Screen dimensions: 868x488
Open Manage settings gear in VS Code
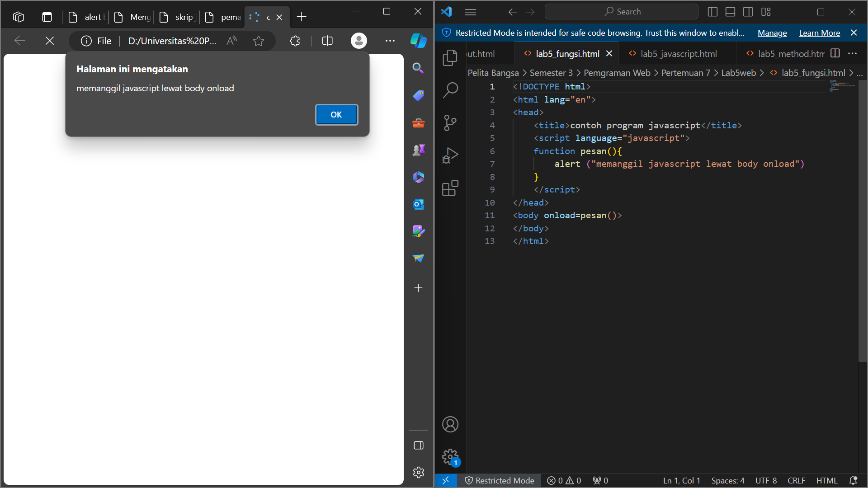[450, 457]
